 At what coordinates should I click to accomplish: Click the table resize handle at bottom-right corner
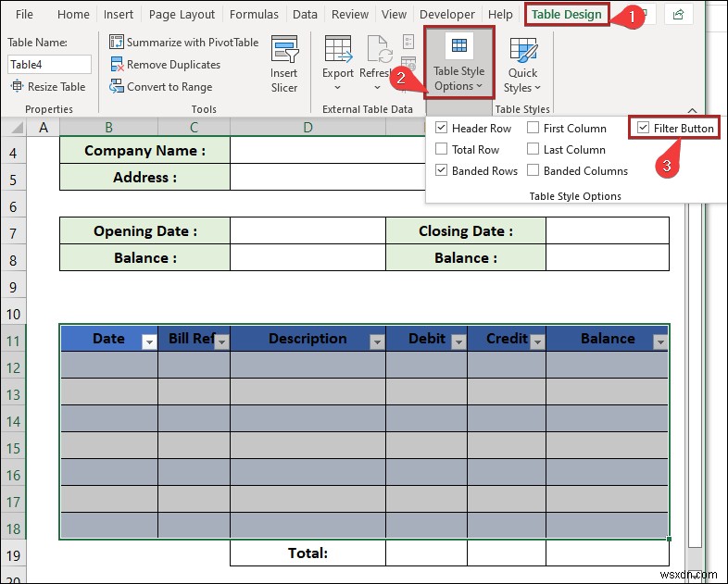(669, 539)
